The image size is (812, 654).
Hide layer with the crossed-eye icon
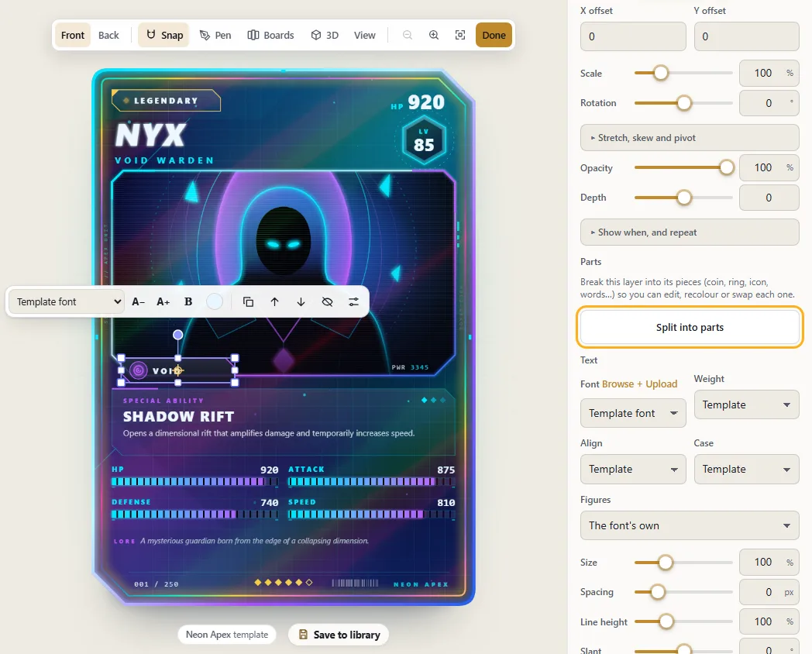coord(327,302)
